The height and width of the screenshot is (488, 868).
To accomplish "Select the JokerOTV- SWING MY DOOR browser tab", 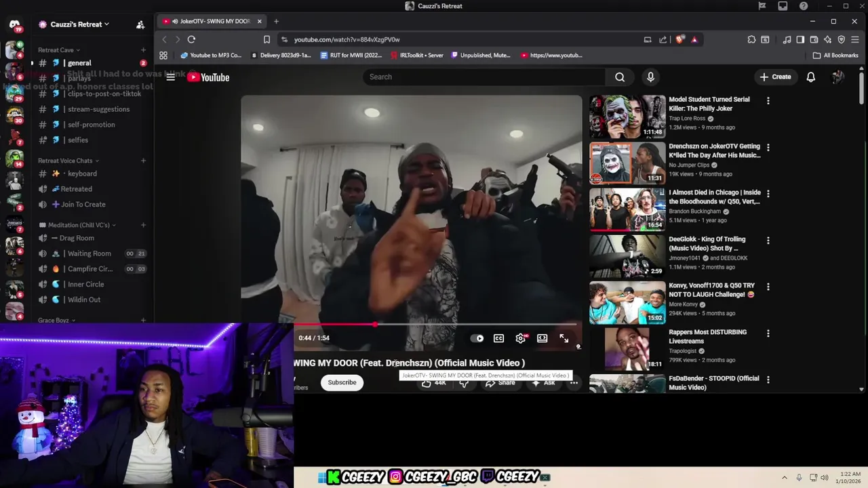I will [x=211, y=21].
